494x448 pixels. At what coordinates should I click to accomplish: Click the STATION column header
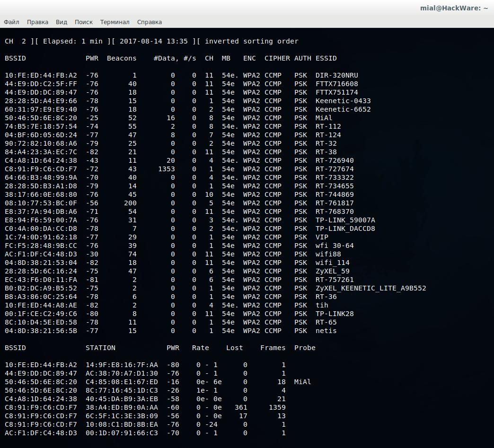(x=100, y=348)
